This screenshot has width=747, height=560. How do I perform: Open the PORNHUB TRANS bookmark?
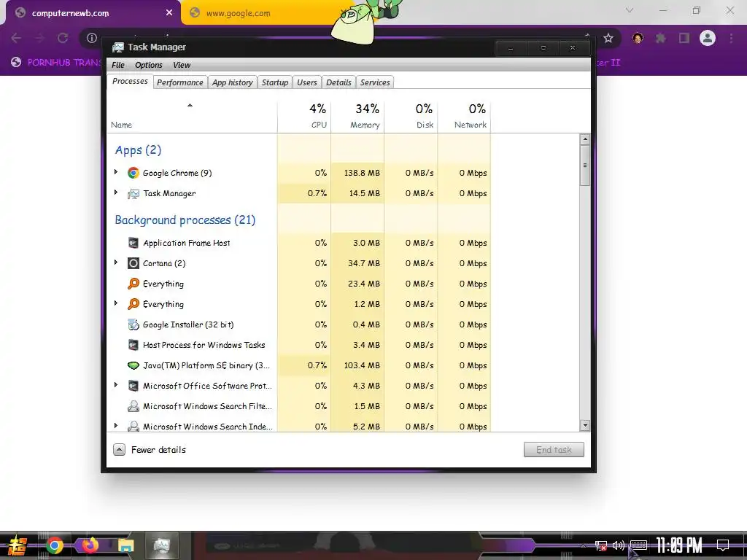56,63
